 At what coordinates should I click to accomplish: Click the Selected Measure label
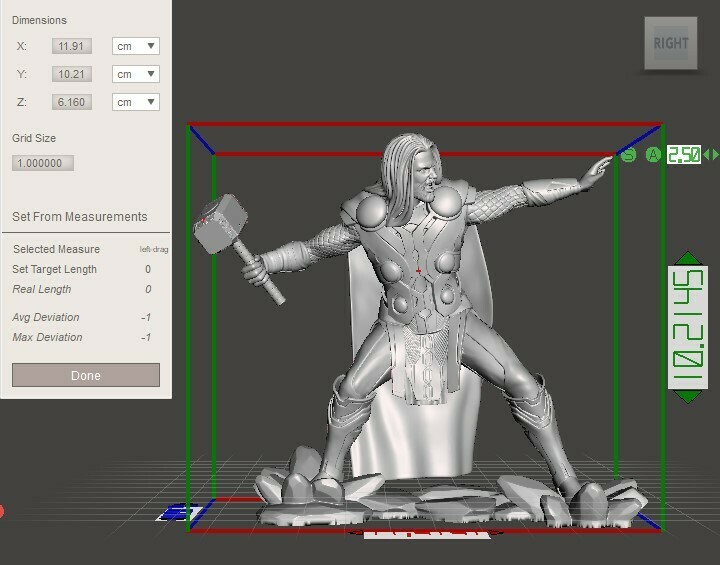(x=56, y=249)
